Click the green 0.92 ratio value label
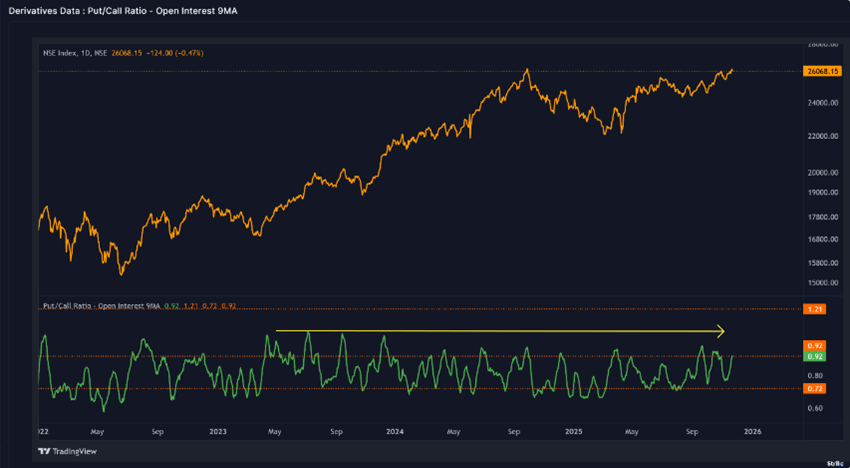This screenshot has height=468, width=850. click(813, 356)
